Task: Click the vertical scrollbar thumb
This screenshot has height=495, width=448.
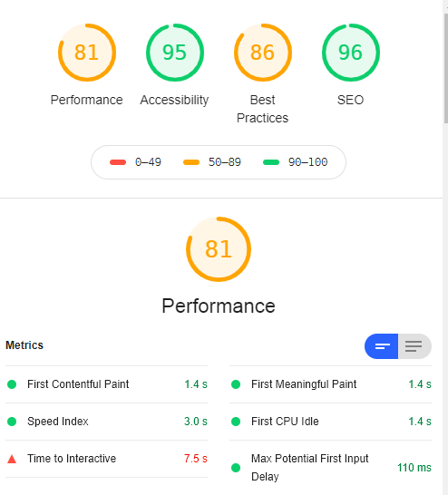Action: (446, 68)
